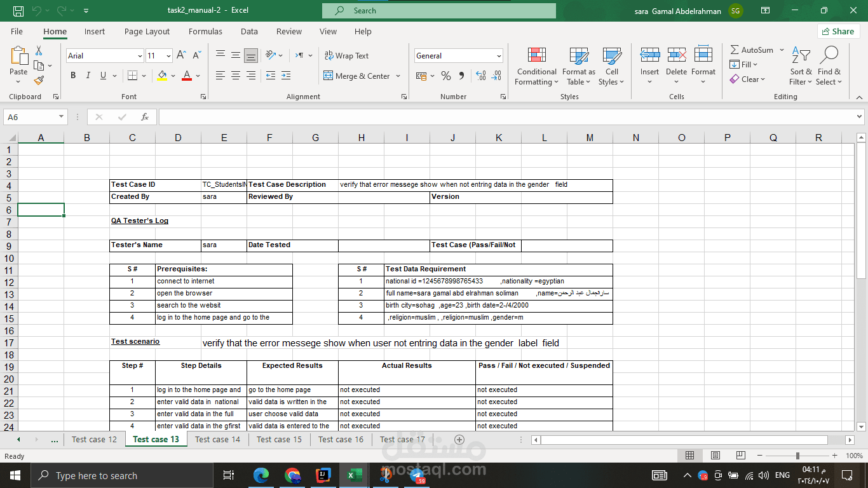Toggle Bottom Align in the Alignment group
This screenshot has height=488, width=868.
coord(251,56)
